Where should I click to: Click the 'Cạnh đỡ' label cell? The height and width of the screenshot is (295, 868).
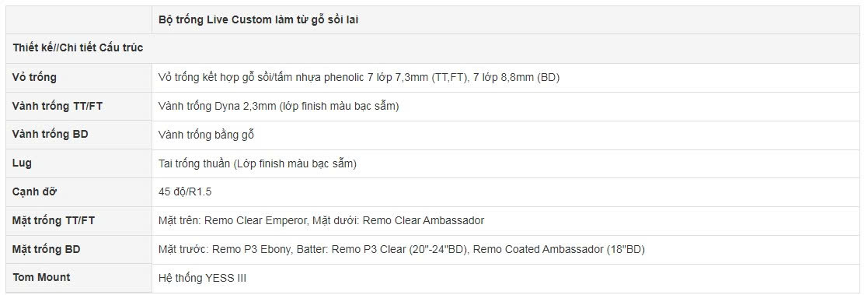[78, 192]
